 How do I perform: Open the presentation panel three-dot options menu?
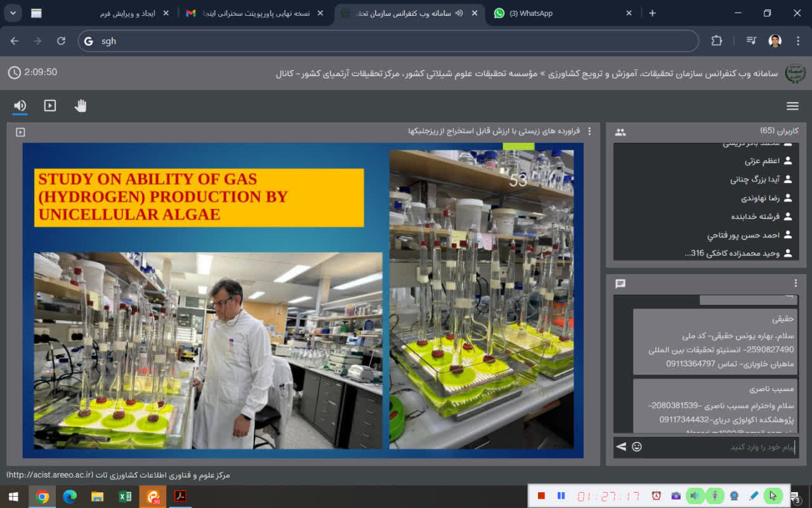pos(589,131)
